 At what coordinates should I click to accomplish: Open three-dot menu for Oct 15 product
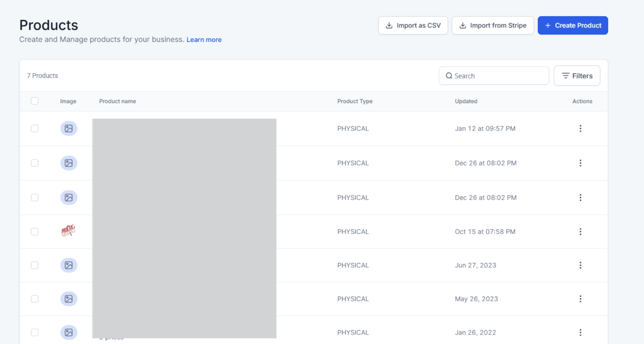(x=580, y=231)
